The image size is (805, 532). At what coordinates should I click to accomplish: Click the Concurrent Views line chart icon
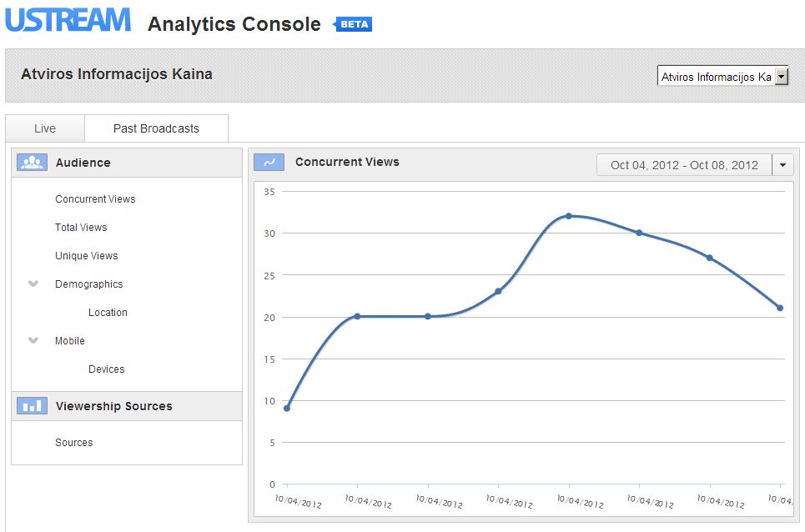pyautogui.click(x=269, y=163)
